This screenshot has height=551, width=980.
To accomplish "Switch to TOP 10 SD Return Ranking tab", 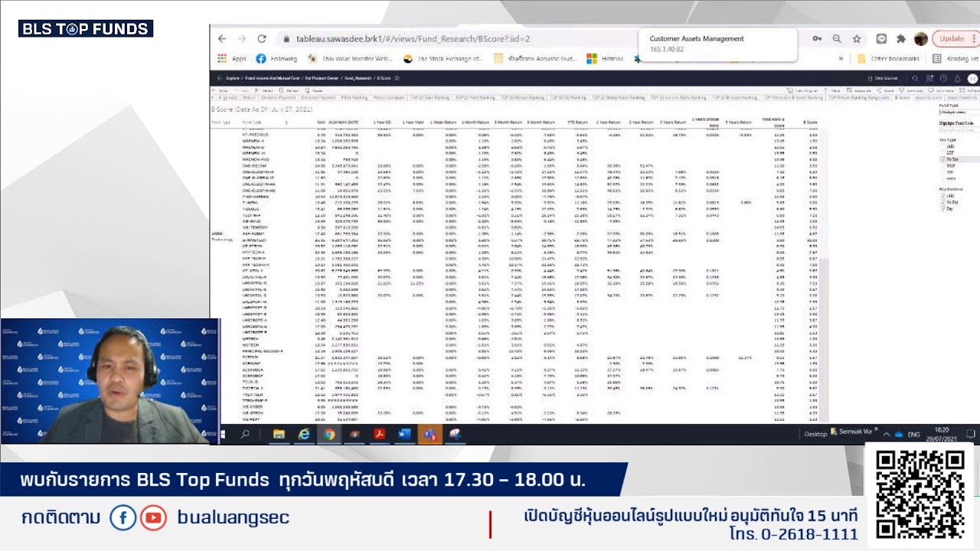I will [569, 98].
